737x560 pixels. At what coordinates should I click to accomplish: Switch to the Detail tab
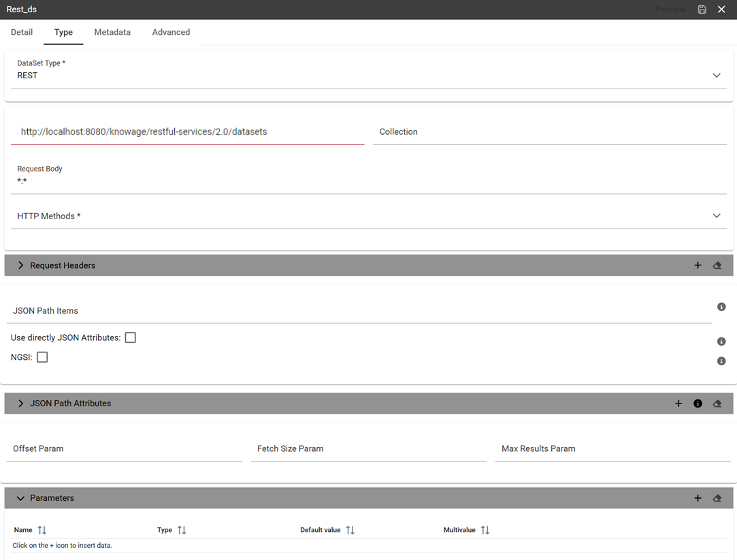coord(22,32)
